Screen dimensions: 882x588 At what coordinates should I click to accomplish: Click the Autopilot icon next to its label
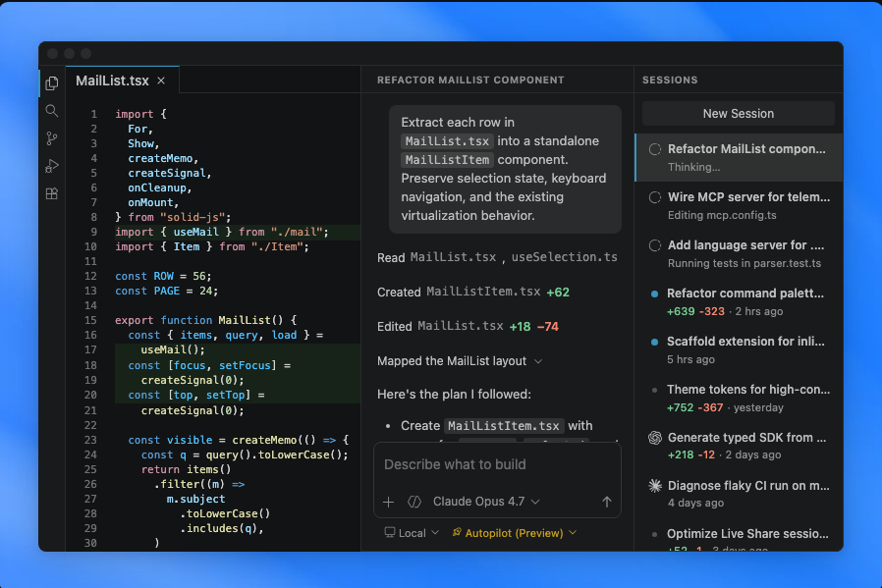point(457,532)
